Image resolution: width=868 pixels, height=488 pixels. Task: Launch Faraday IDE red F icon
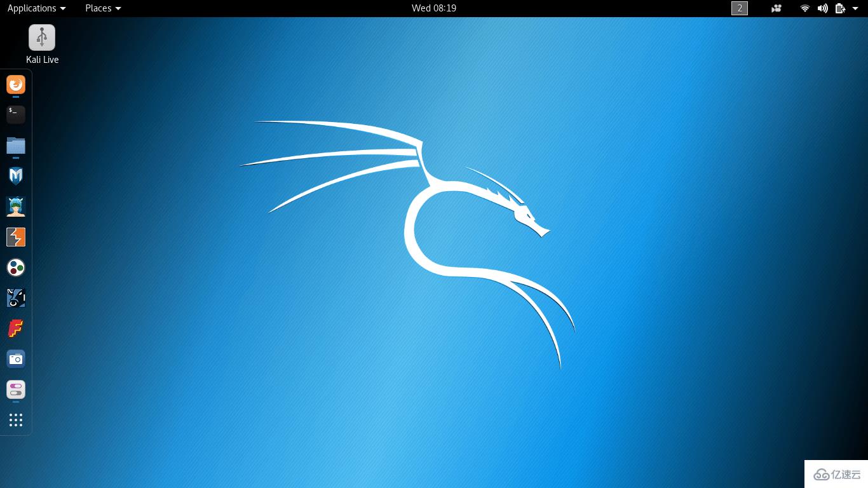(x=16, y=329)
